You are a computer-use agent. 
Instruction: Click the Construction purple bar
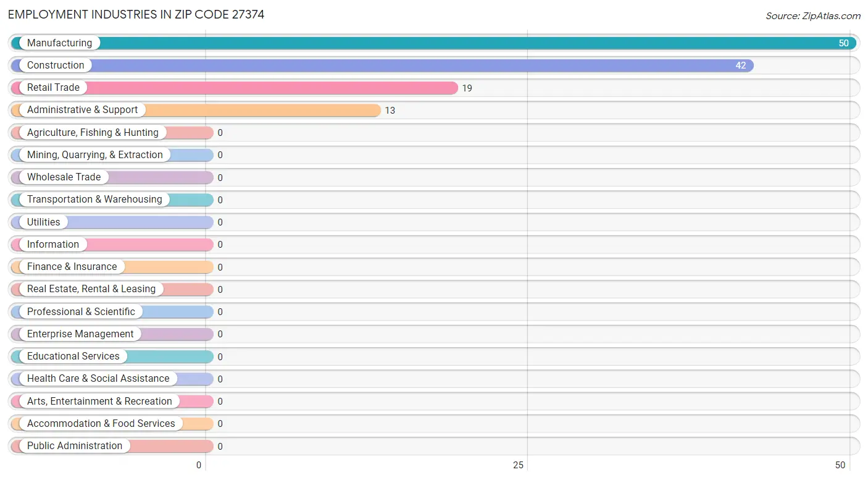click(382, 65)
